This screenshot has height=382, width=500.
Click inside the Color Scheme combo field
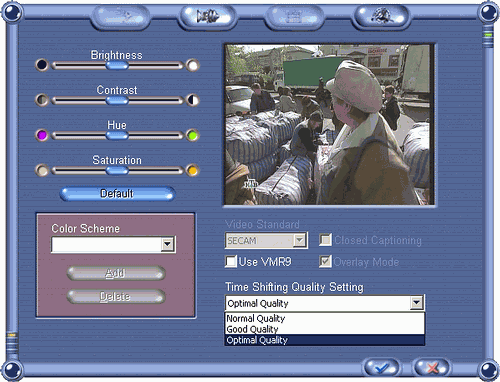(x=113, y=244)
